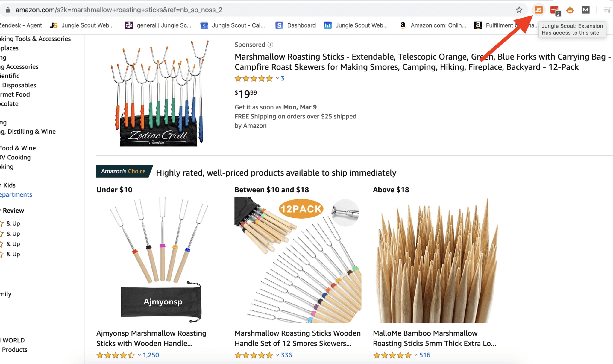
Task: Open the Zendesk - Agent bookmark
Action: pyautogui.click(x=21, y=25)
